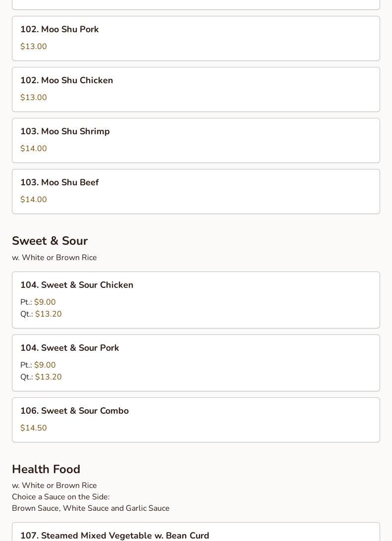
Task: Click the Brown Sauce, White Sauce text line
Action: (91, 508)
